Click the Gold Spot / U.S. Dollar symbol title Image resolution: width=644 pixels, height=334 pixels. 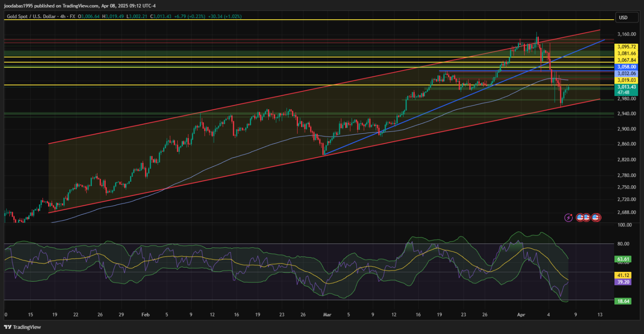click(37, 16)
